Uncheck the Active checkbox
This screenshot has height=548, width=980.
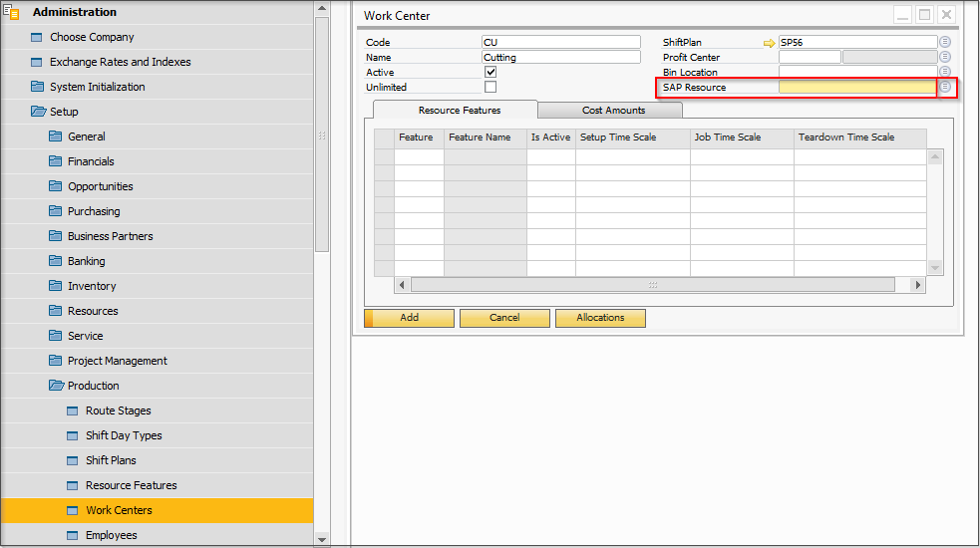click(x=490, y=73)
